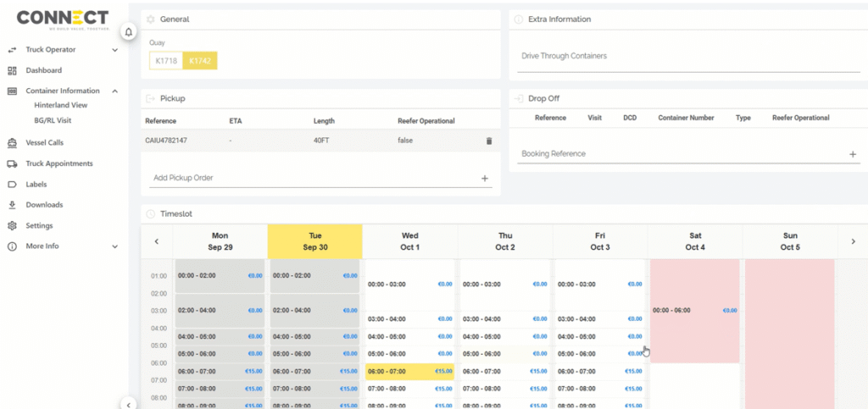The width and height of the screenshot is (868, 409).
Task: Select quay K1718
Action: coord(166,61)
